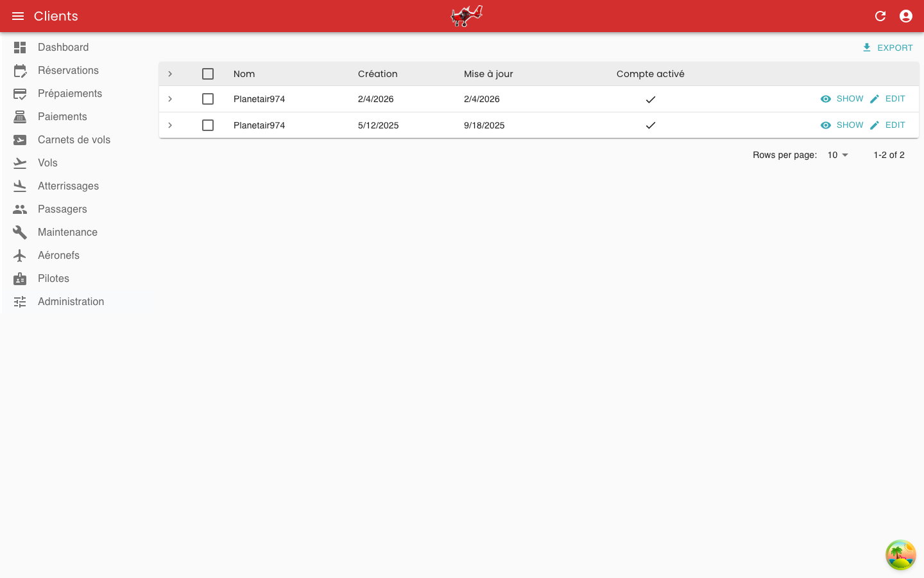Click the EXPORT button

pyautogui.click(x=887, y=48)
